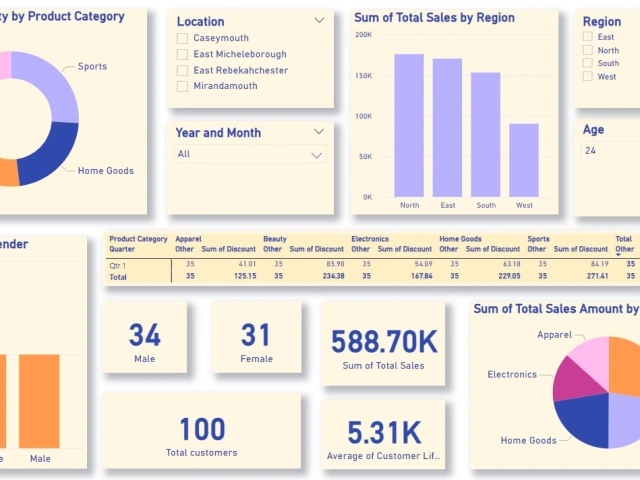The height and width of the screenshot is (480, 640).
Task: Click the Beauty column header in the table
Action: click(x=275, y=239)
